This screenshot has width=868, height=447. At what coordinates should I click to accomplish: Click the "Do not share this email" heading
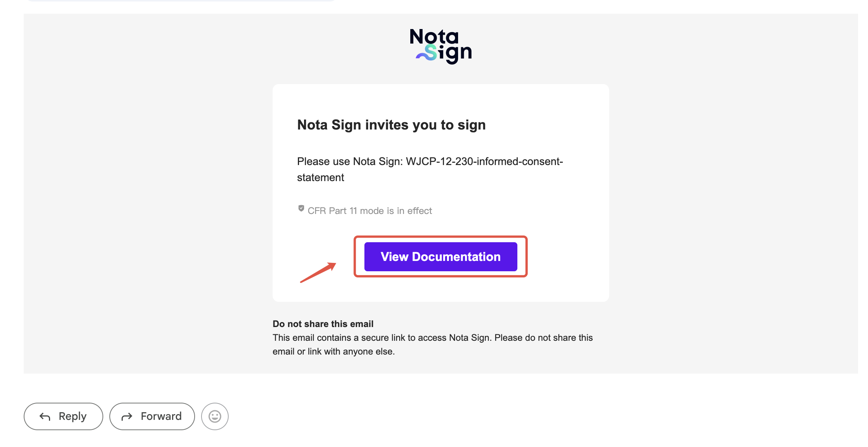(x=323, y=324)
